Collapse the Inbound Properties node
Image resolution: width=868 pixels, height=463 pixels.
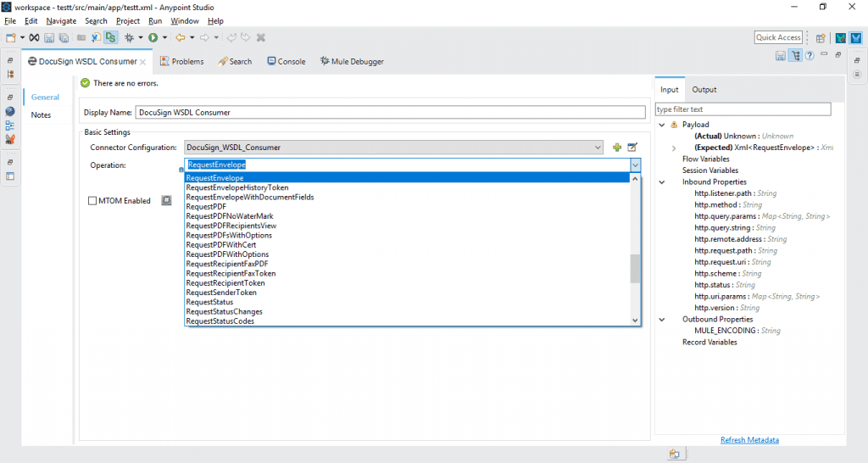(662, 182)
